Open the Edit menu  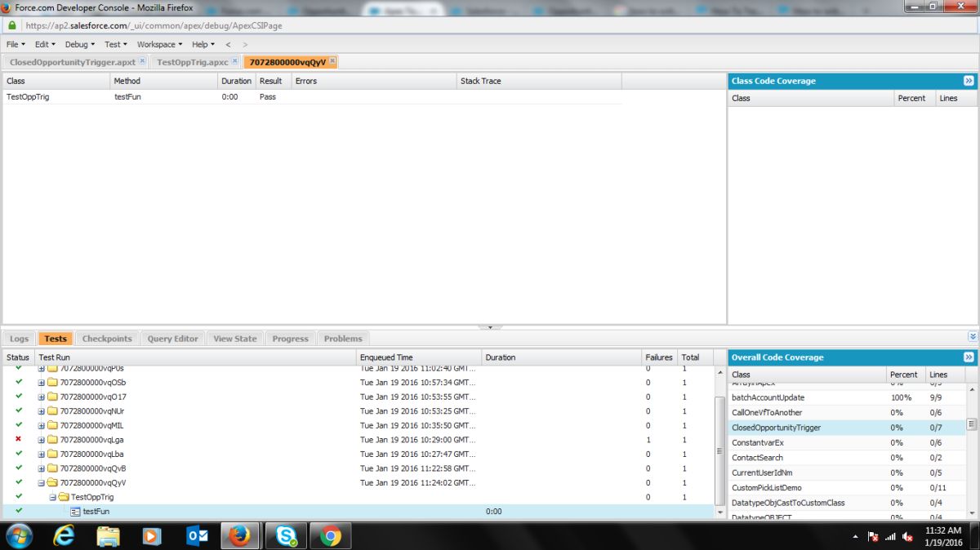tap(44, 44)
